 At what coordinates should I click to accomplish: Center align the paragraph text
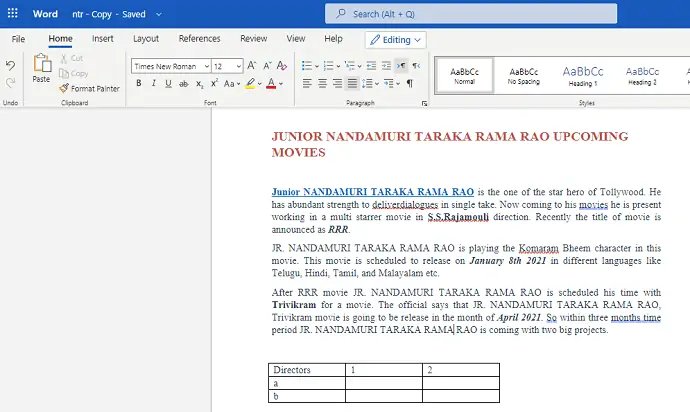[x=323, y=84]
